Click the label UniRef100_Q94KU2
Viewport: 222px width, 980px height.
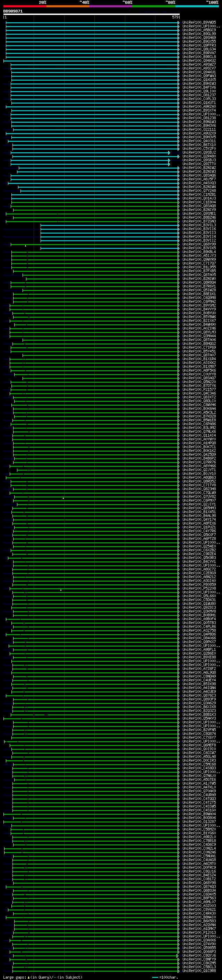[x=199, y=60]
